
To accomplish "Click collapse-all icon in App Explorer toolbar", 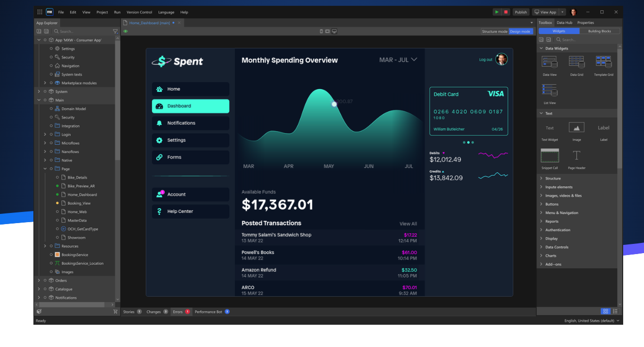I will coord(46,31).
